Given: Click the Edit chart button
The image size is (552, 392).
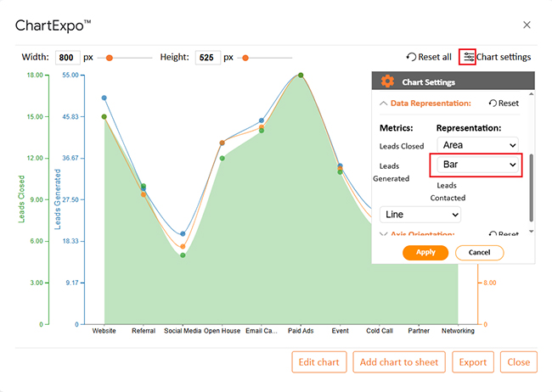Looking at the screenshot, I should (x=318, y=362).
